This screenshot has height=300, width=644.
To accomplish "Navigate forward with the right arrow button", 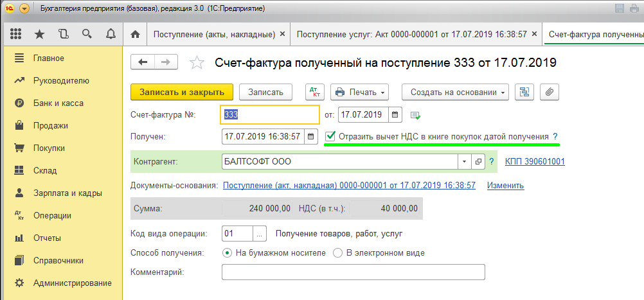I will (166, 62).
